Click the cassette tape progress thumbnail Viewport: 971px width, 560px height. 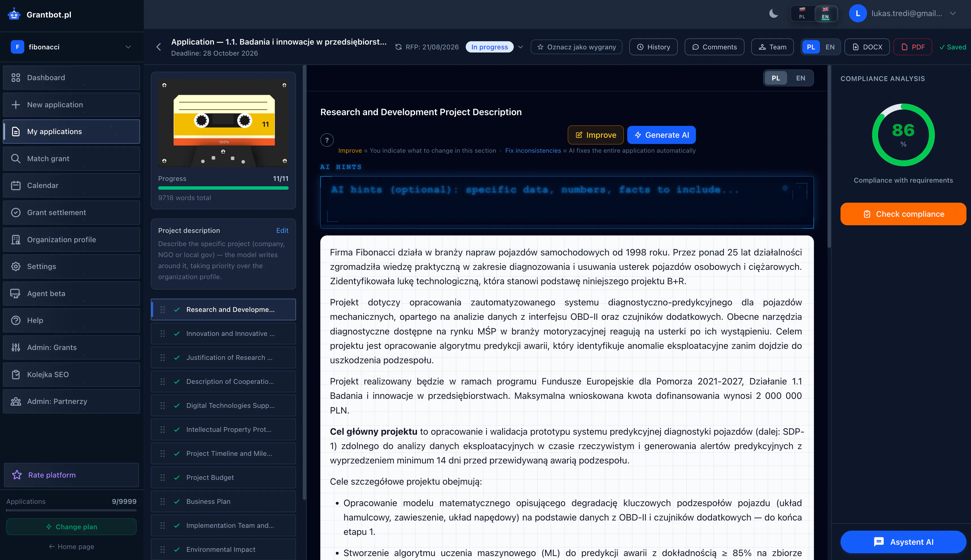tap(224, 123)
